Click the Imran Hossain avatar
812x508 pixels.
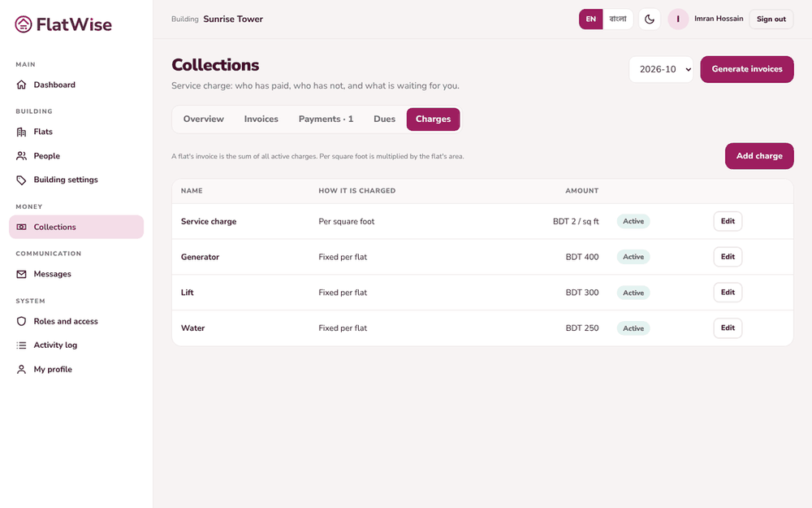678,20
